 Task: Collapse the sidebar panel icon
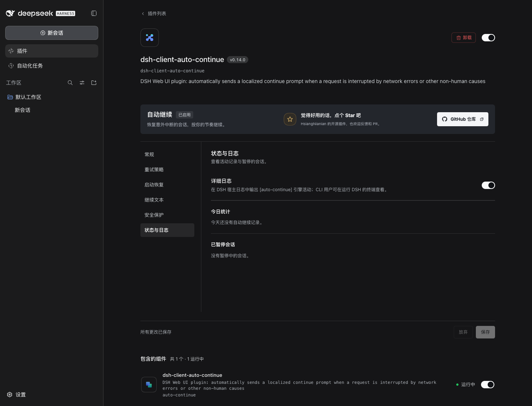point(94,13)
